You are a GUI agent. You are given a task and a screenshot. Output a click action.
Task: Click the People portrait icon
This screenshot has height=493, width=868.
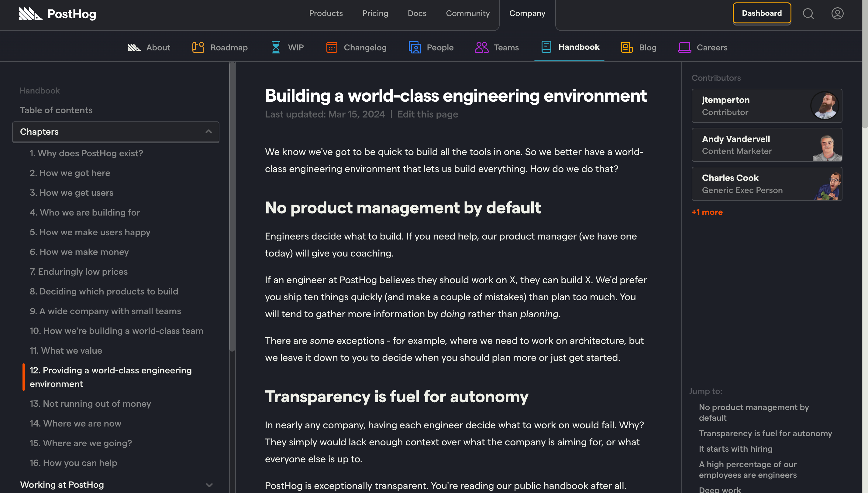415,47
